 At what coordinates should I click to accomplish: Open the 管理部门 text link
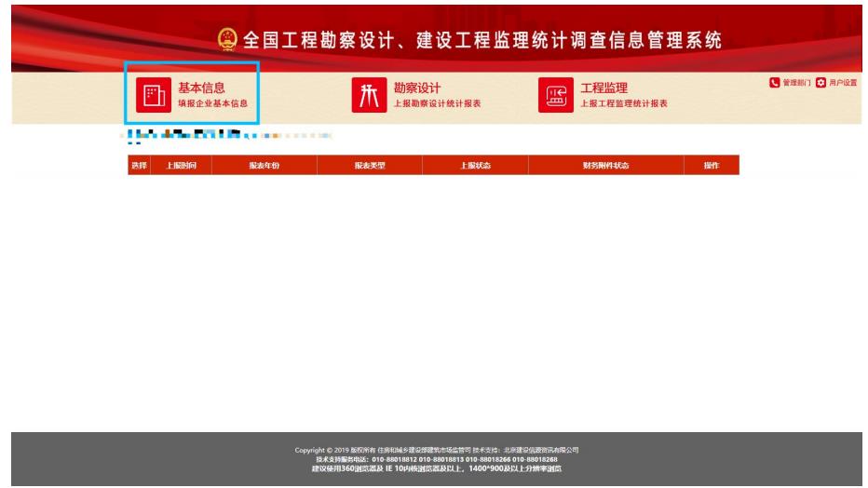point(796,83)
